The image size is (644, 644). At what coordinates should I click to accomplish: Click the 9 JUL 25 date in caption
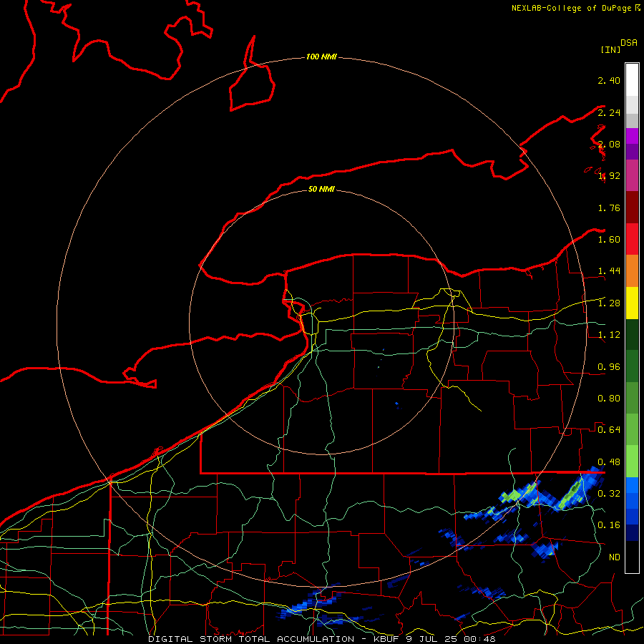coord(431,639)
